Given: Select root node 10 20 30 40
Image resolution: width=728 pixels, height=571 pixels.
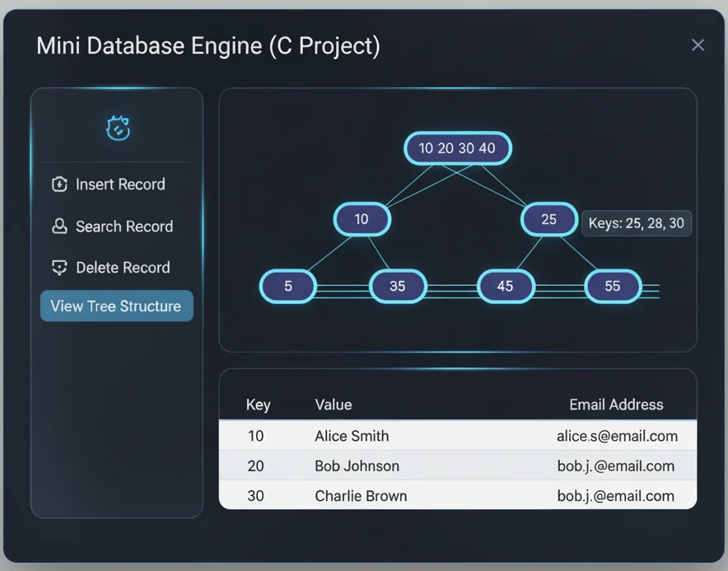Looking at the screenshot, I should click(457, 148).
